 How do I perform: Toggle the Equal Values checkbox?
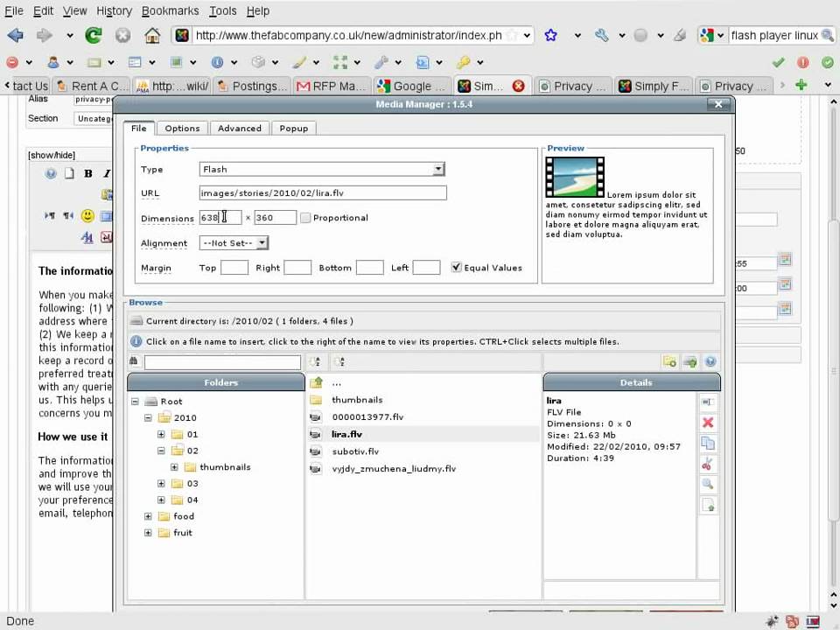[x=456, y=267]
